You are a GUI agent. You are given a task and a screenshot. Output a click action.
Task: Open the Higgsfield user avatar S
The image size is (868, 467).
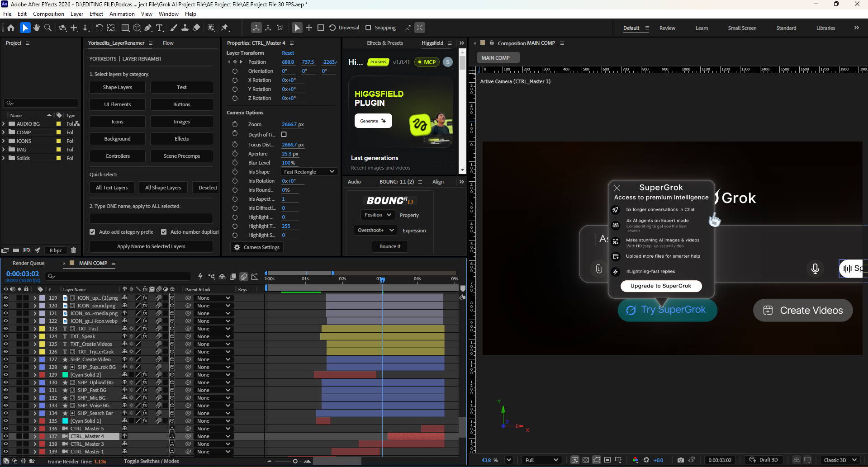(x=448, y=62)
